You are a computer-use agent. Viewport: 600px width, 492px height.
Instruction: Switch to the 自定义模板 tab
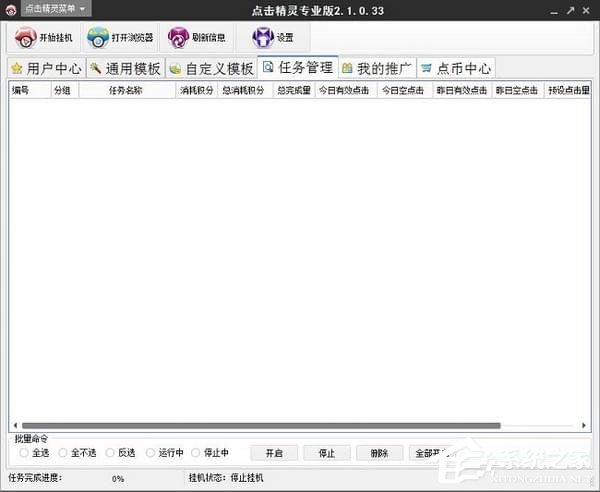[211, 69]
